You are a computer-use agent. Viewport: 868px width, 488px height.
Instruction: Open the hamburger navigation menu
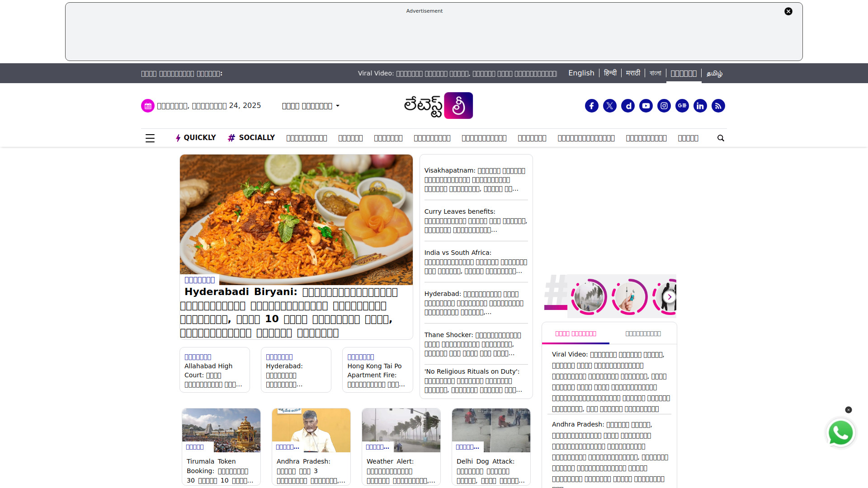(x=150, y=138)
